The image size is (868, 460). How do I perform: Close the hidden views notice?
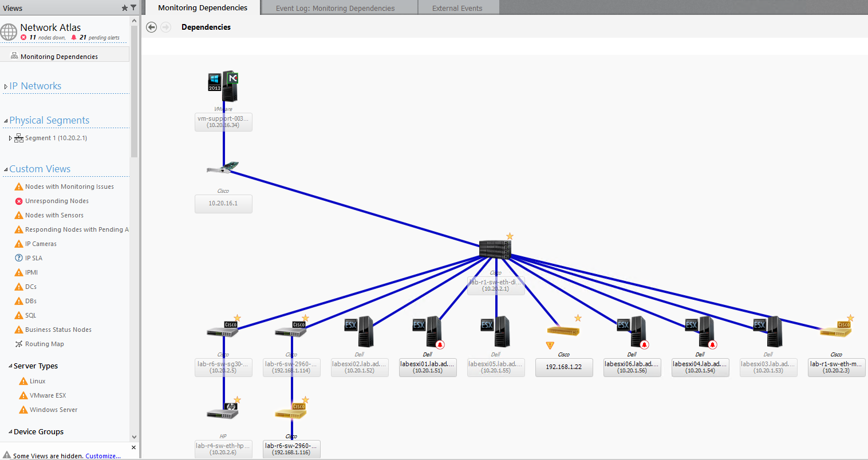[x=133, y=447]
